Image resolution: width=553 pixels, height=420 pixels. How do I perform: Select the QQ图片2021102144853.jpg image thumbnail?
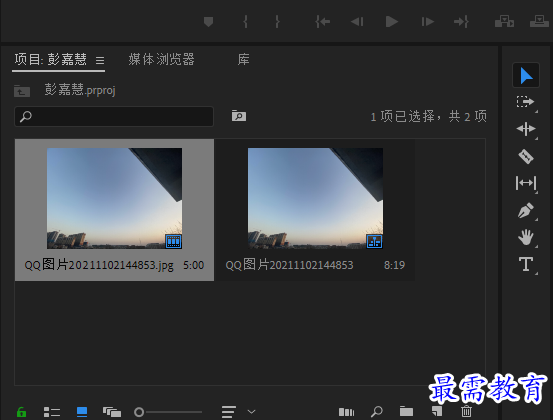(x=114, y=198)
